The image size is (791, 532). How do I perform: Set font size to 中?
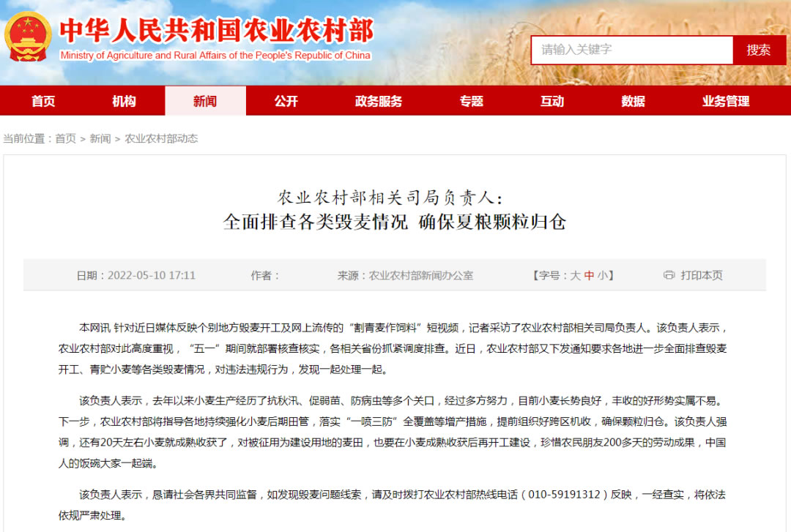[589, 275]
